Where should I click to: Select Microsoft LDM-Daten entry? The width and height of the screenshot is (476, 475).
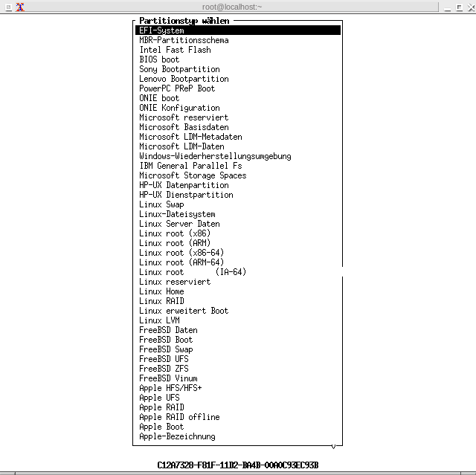(181, 146)
